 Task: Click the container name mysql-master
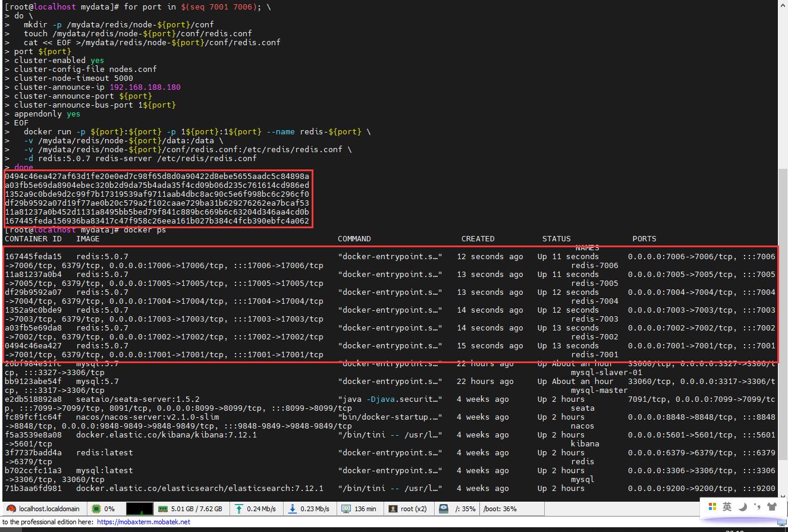[599, 391]
